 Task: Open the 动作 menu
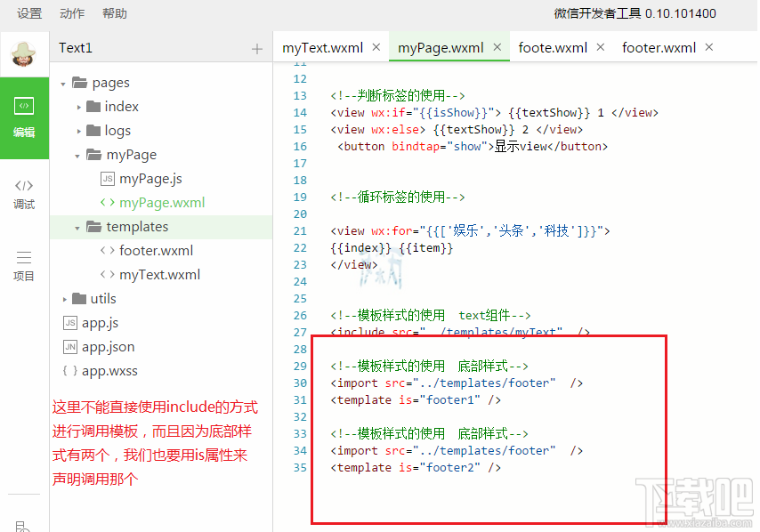coord(72,13)
